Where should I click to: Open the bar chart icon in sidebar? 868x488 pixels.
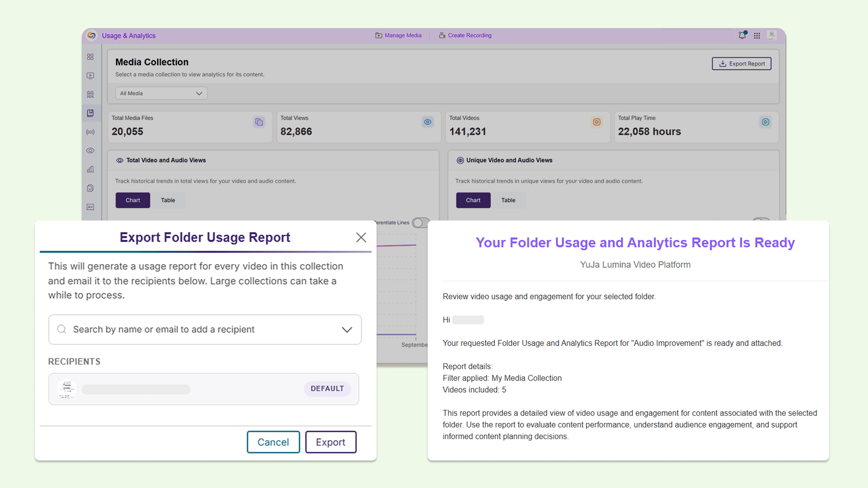(90, 169)
